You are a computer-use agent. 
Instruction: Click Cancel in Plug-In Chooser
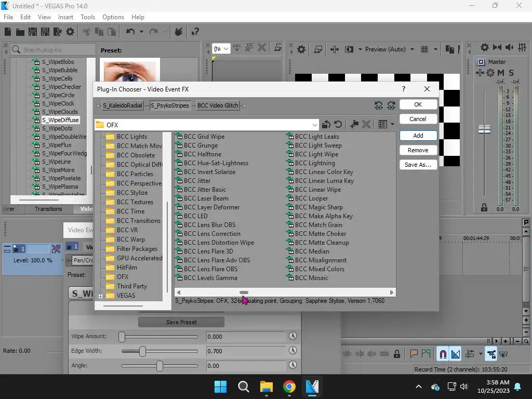418,119
